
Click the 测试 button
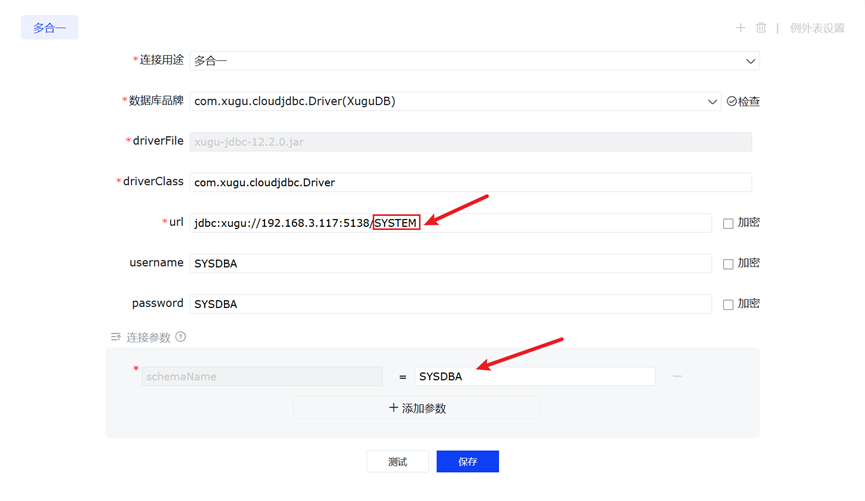click(397, 462)
